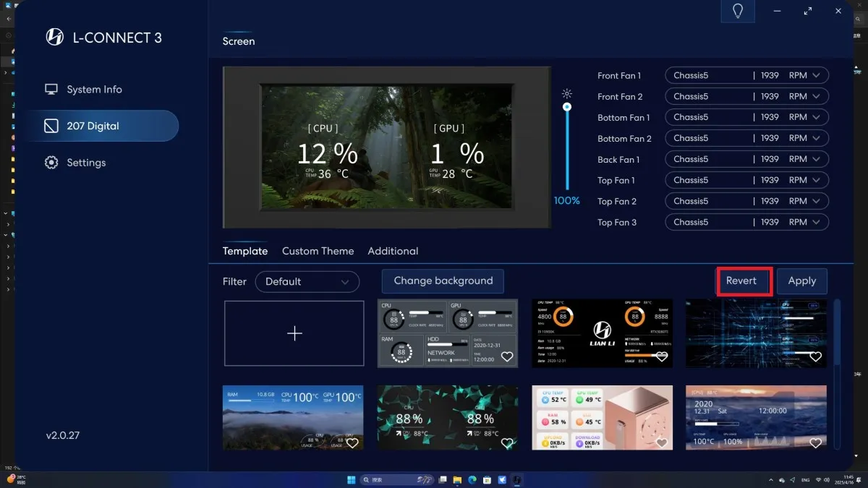
Task: Click the forest screen preview image
Action: [387, 147]
